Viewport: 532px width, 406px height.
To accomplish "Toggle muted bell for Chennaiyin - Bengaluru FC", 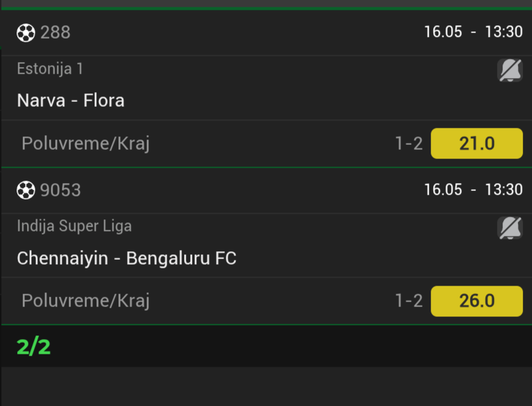I will click(x=510, y=228).
